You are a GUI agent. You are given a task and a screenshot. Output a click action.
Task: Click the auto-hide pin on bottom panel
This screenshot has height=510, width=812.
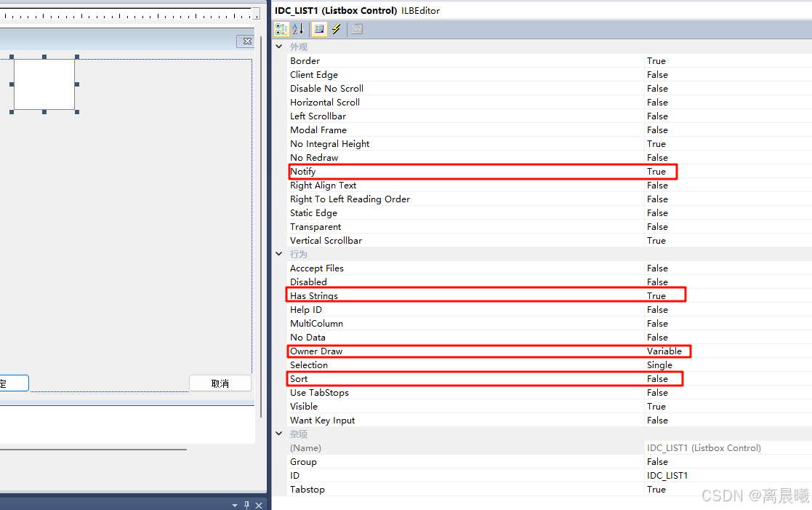coord(247,504)
